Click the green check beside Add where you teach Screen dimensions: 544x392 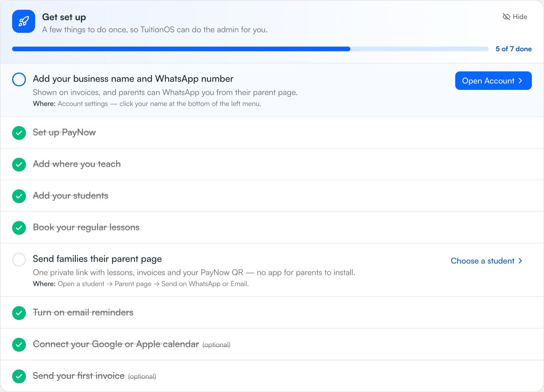[x=19, y=164]
